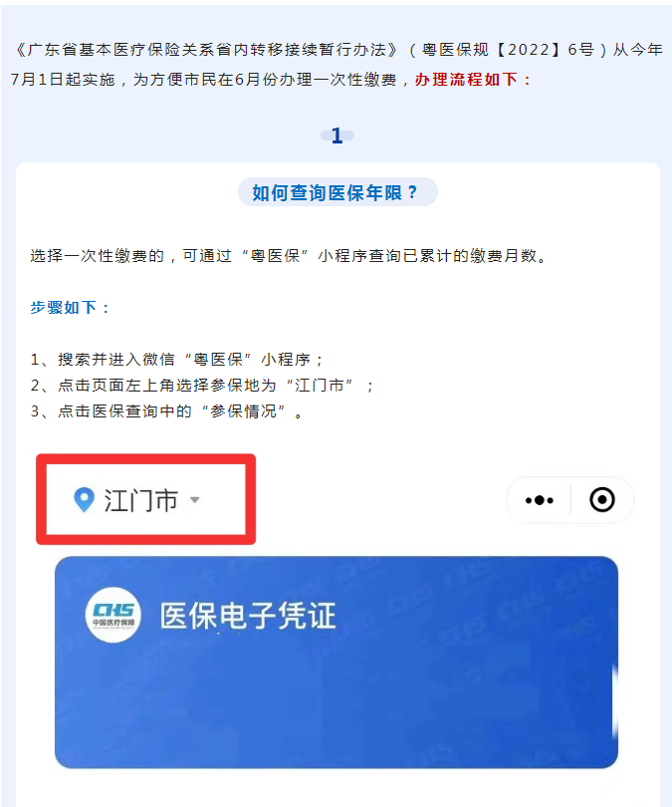Open the three-dot more options menu

point(540,500)
